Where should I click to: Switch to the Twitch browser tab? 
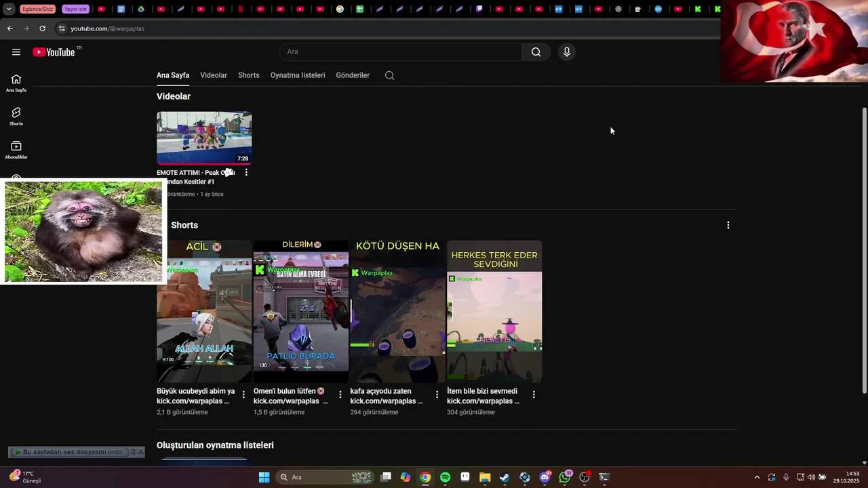[x=479, y=9]
